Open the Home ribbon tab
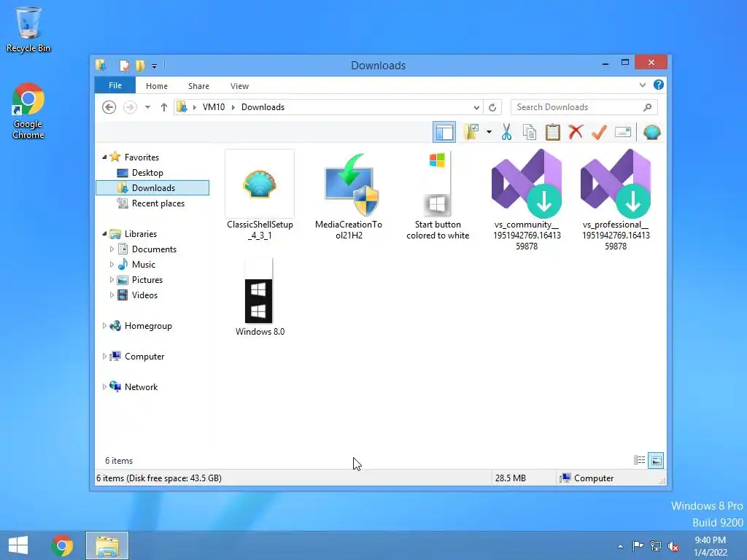Screen dimensions: 747x560 point(157,86)
